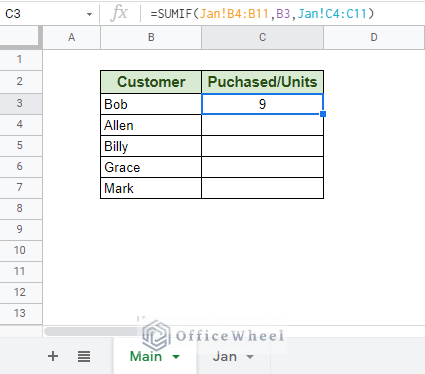Select column D header
The width and height of the screenshot is (425, 374).
[x=374, y=37]
